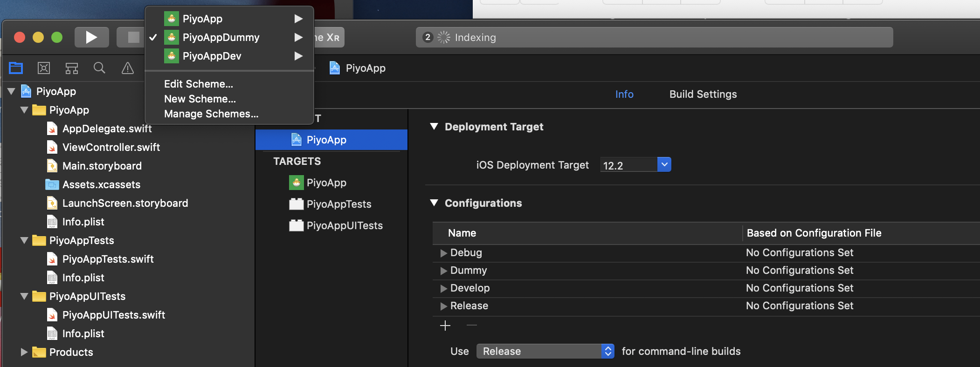Add a configuration with the plus button
Screen dimensions: 980x367
(x=445, y=325)
